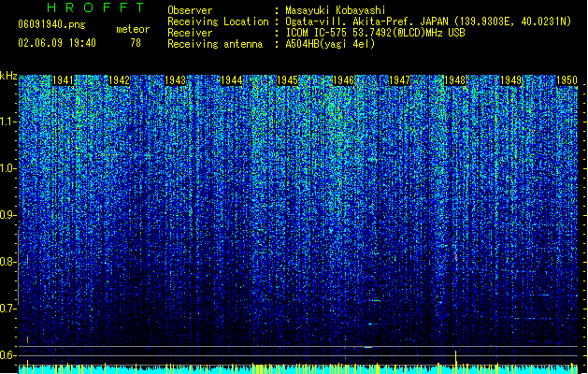Click the 1949 time marker
This screenshot has height=374, width=588.
(x=510, y=80)
